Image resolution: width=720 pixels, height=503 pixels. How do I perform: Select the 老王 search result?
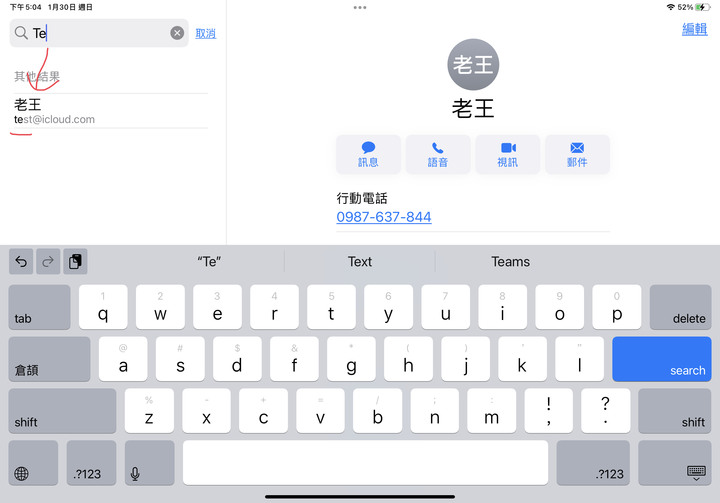coord(111,111)
